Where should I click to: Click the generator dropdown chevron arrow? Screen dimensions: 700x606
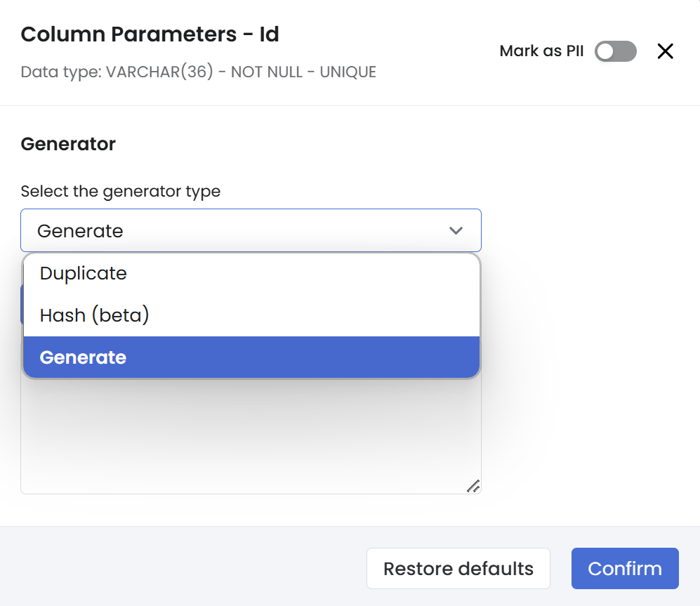click(x=456, y=230)
